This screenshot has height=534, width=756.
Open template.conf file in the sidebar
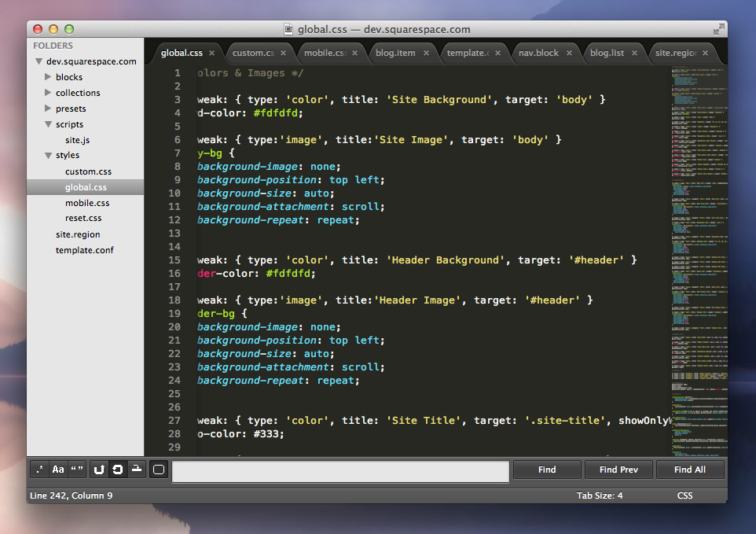click(x=84, y=250)
